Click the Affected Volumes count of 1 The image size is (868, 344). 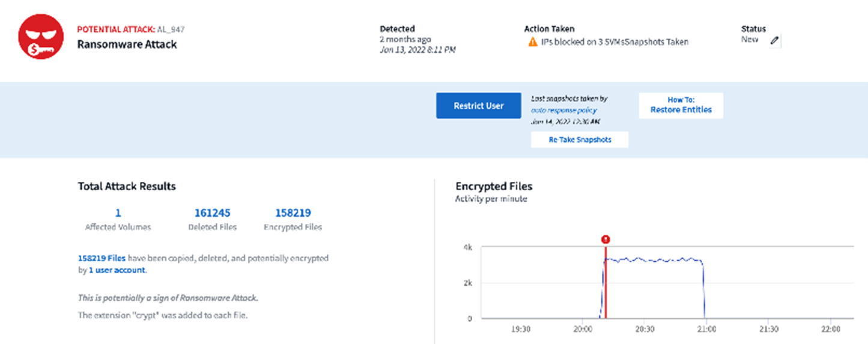118,213
